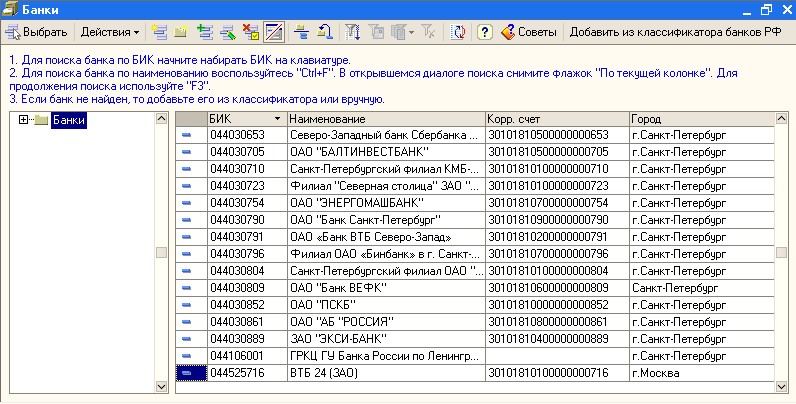
Task: Click the row icon for БАЛТИНВЕСТБАНК
Action: click(x=186, y=152)
